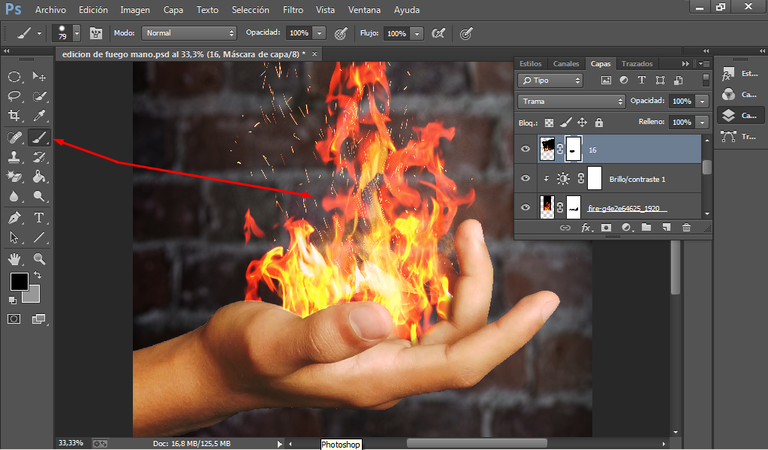Select the Move tool
Screen dimensions: 768x450
coord(39,76)
